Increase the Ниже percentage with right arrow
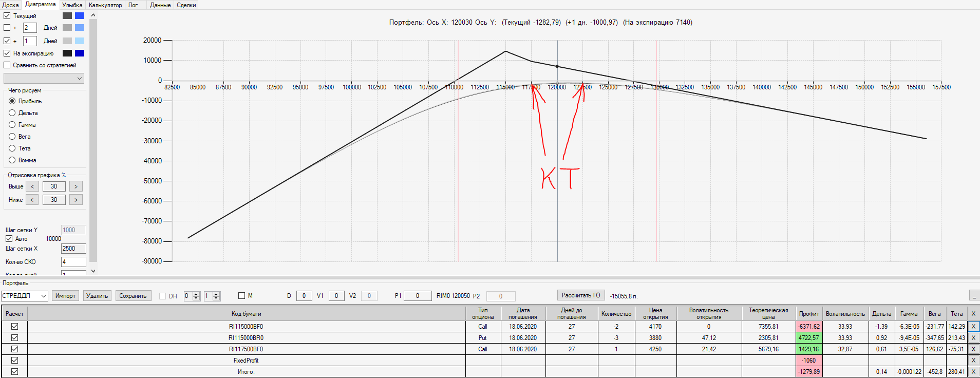This screenshot has height=378, width=980. (76, 200)
